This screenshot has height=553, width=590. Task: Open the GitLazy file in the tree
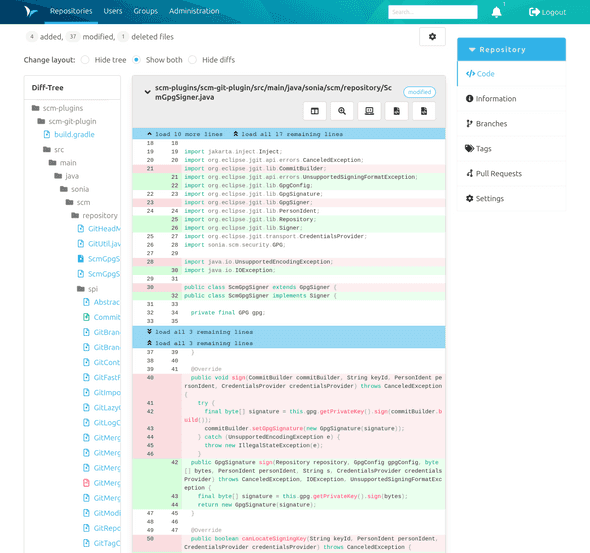(101, 407)
